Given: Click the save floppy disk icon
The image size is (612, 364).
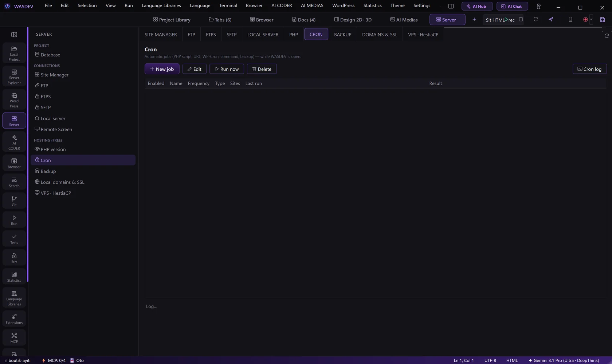Looking at the screenshot, I should [x=603, y=20].
